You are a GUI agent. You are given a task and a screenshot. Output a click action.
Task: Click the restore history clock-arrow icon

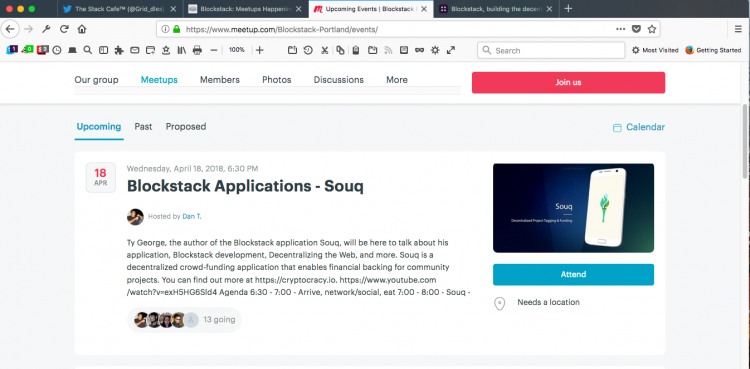[309, 50]
